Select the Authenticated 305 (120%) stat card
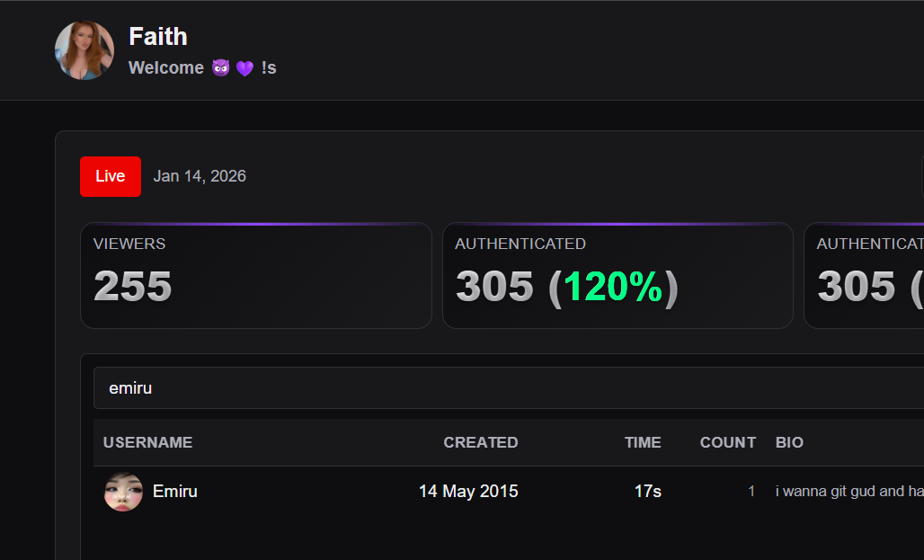This screenshot has width=924, height=560. [617, 275]
